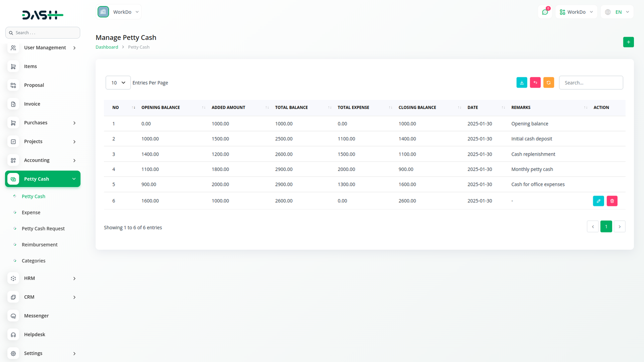The width and height of the screenshot is (644, 362).
Task: Click the orange refresh icon
Action: tap(549, 82)
